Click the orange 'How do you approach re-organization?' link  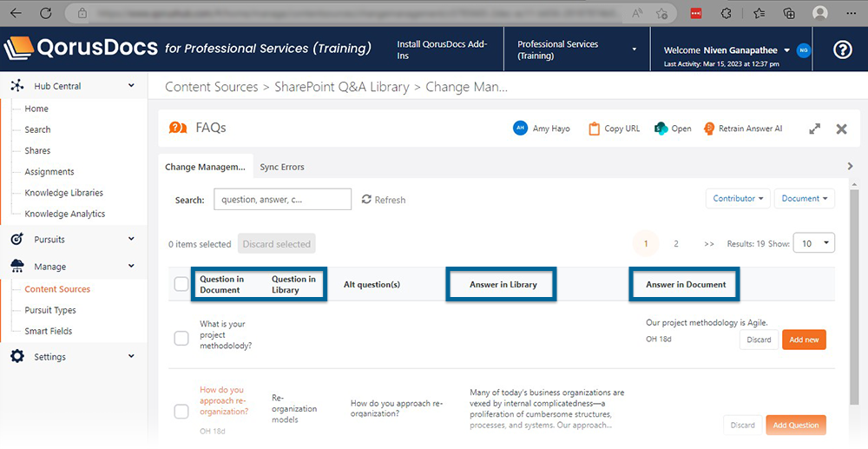click(224, 400)
